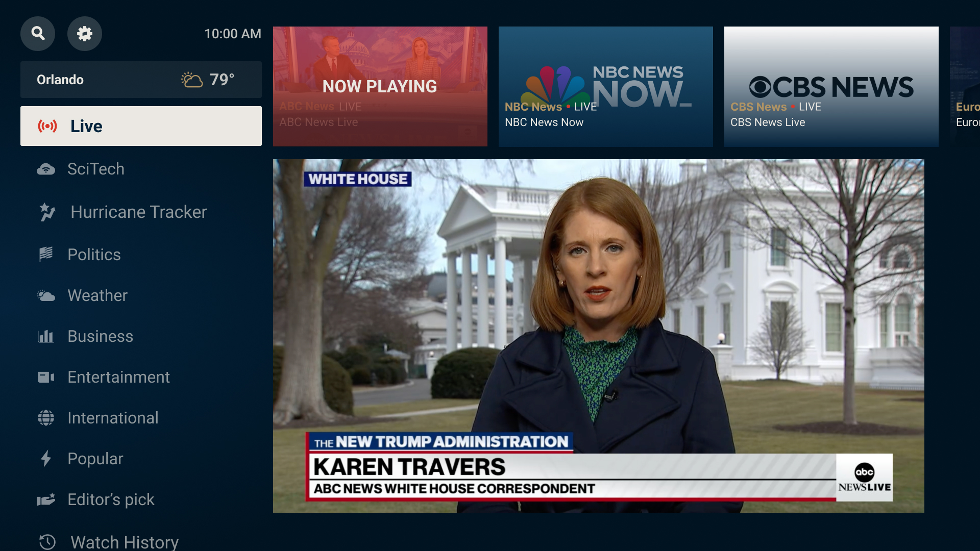The width and height of the screenshot is (980, 551).
Task: Click the search magnifier icon
Action: [x=38, y=34]
